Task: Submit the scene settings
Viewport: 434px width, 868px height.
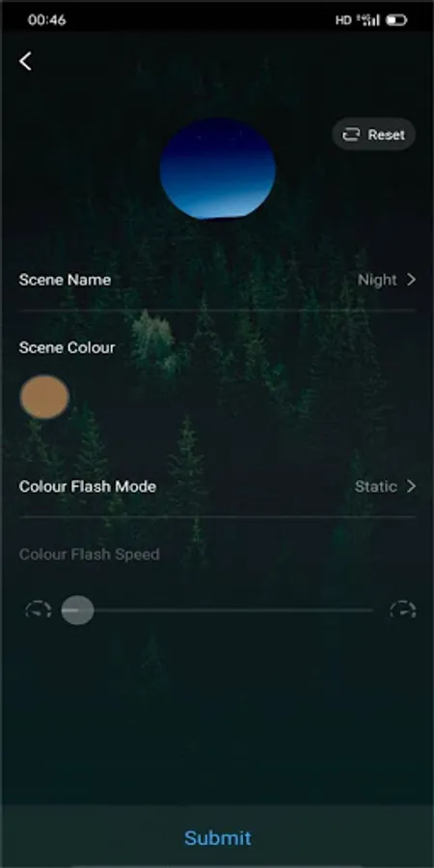Action: coord(217,837)
